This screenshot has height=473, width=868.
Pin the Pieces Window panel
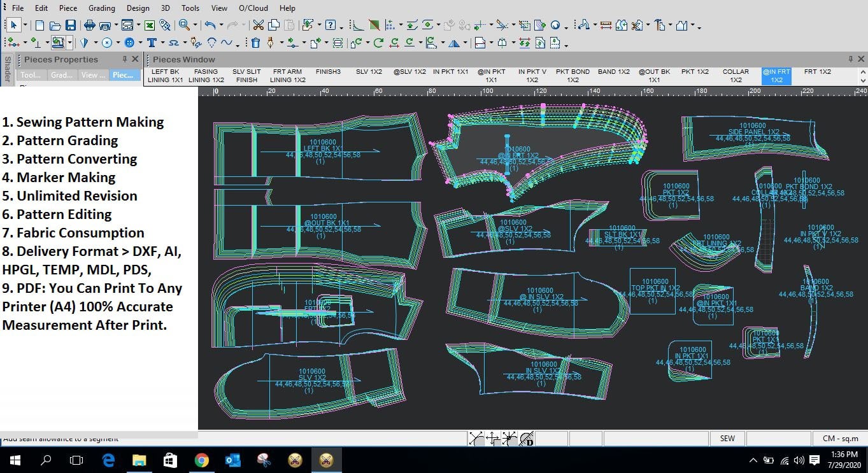[851, 59]
